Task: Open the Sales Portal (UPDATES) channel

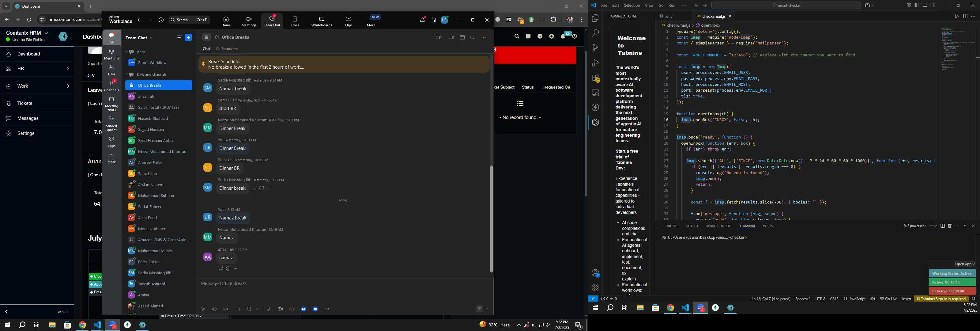Action: (x=159, y=107)
